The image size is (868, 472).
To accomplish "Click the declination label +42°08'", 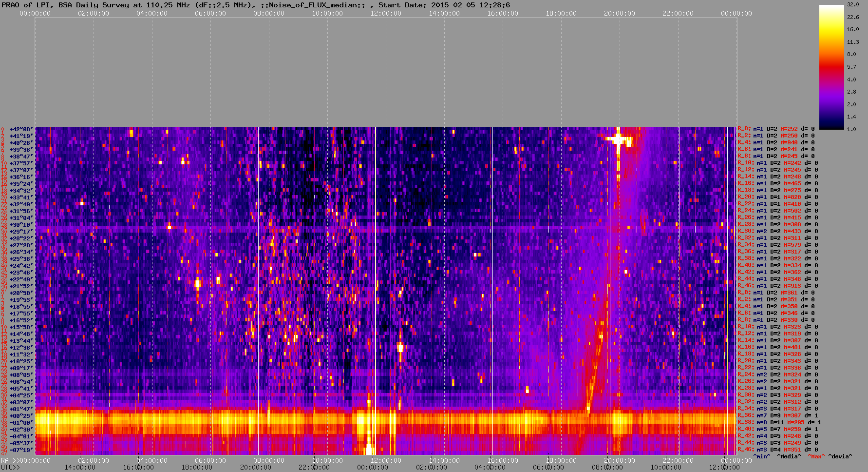I will (x=21, y=129).
